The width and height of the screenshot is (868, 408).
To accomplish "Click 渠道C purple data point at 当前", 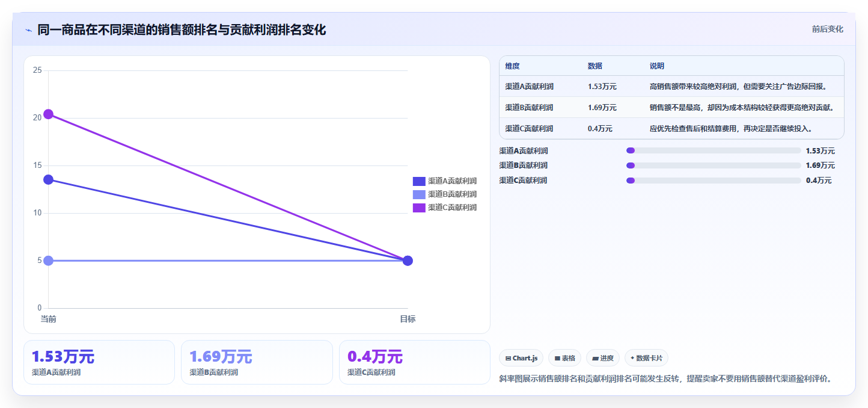I will [x=48, y=114].
